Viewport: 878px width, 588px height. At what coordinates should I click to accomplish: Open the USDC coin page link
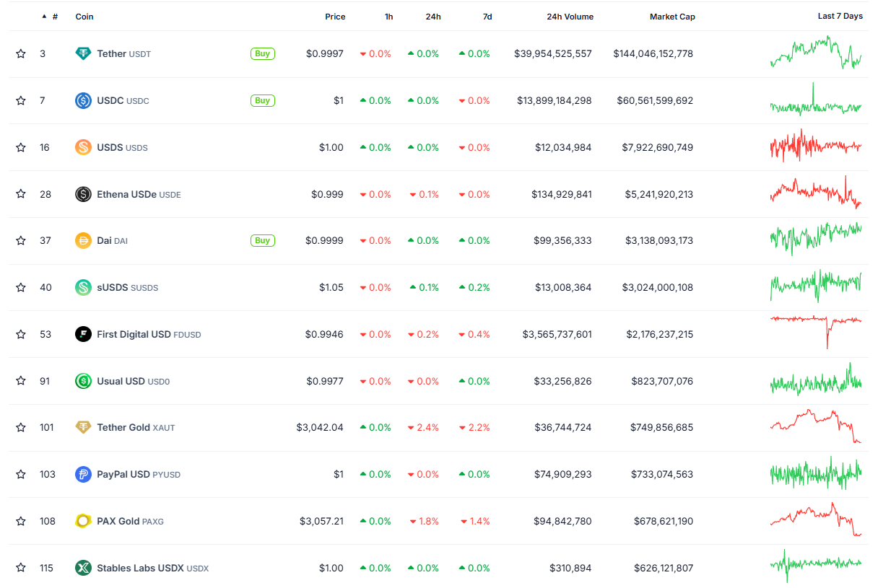click(x=123, y=100)
